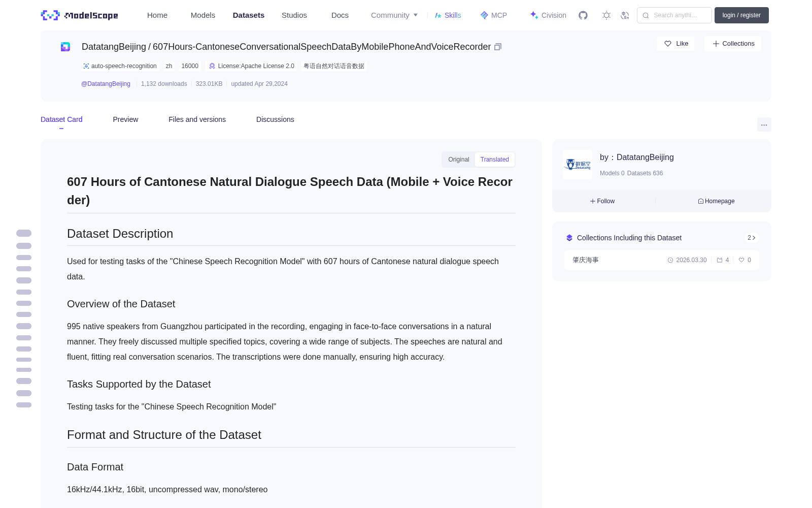This screenshot has width=812, height=508.
Task: Click the login / register button
Action: pyautogui.click(x=741, y=15)
